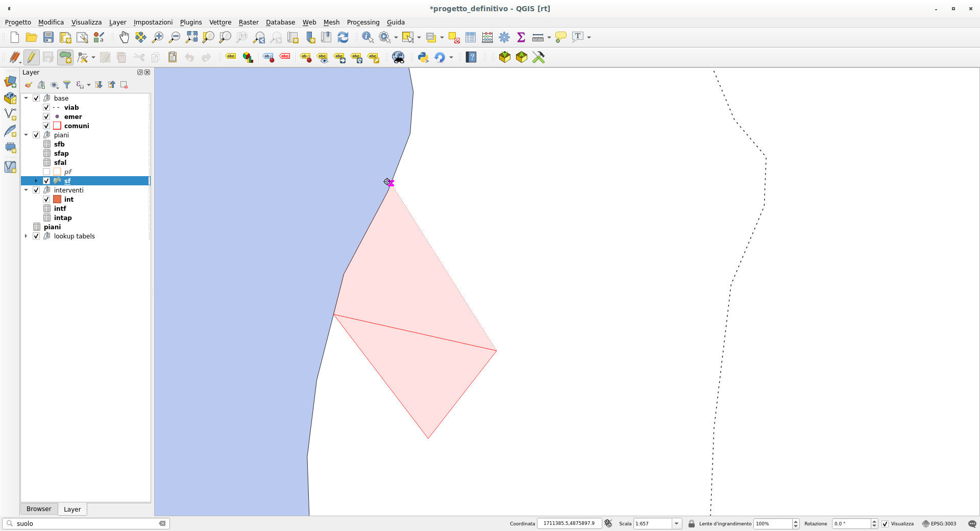Open selection tool dropdown arrow
Image resolution: width=980 pixels, height=531 pixels.
(x=419, y=37)
